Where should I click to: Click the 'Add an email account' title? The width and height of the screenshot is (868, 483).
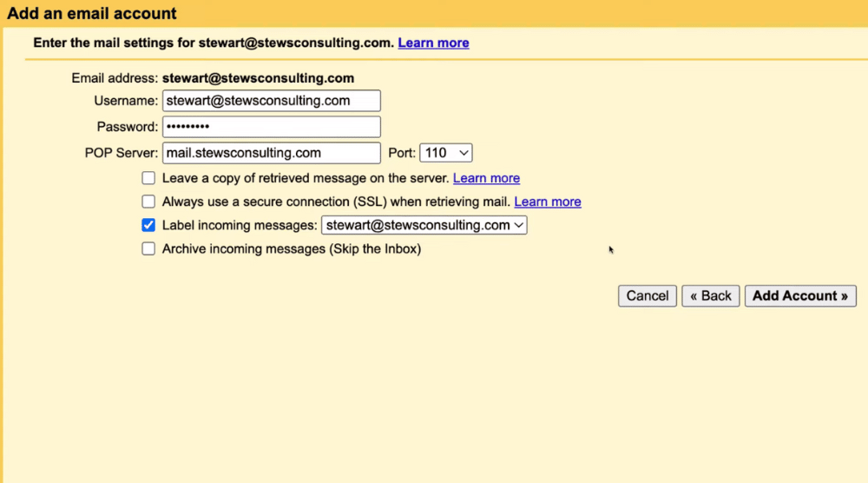(92, 13)
